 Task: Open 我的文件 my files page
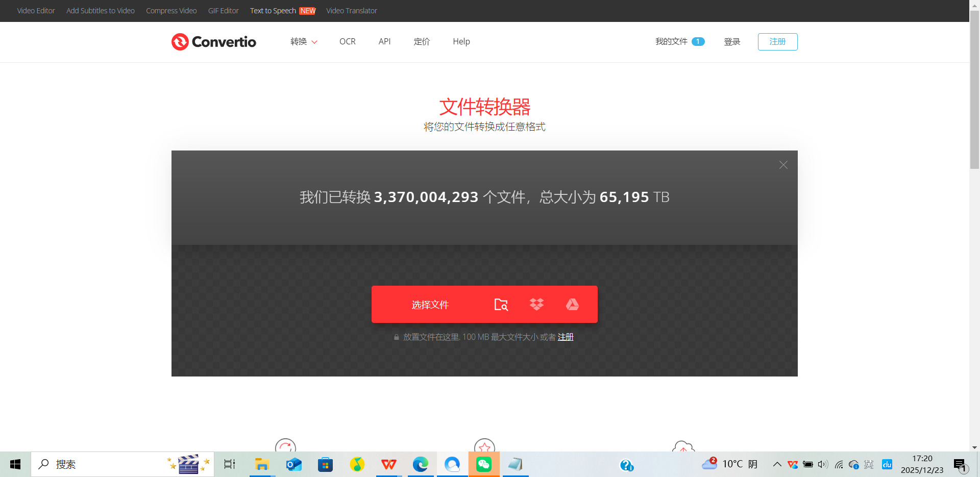pyautogui.click(x=680, y=42)
